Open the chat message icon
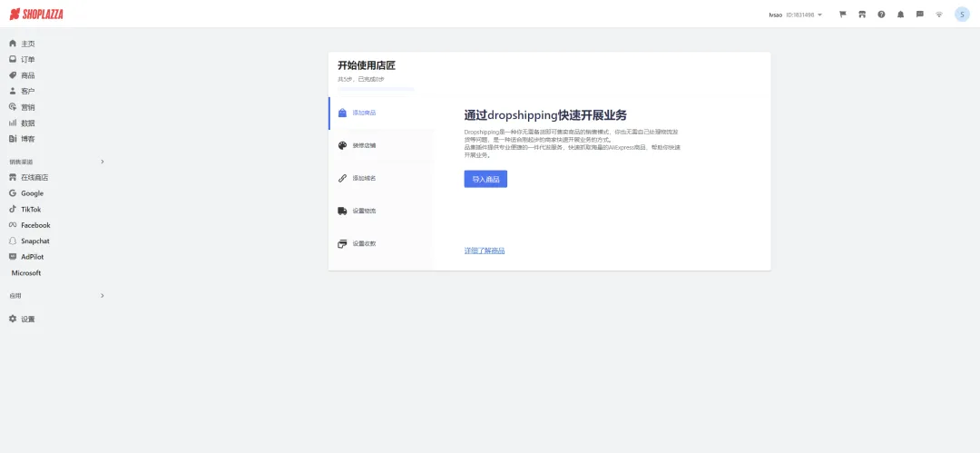 coord(919,15)
